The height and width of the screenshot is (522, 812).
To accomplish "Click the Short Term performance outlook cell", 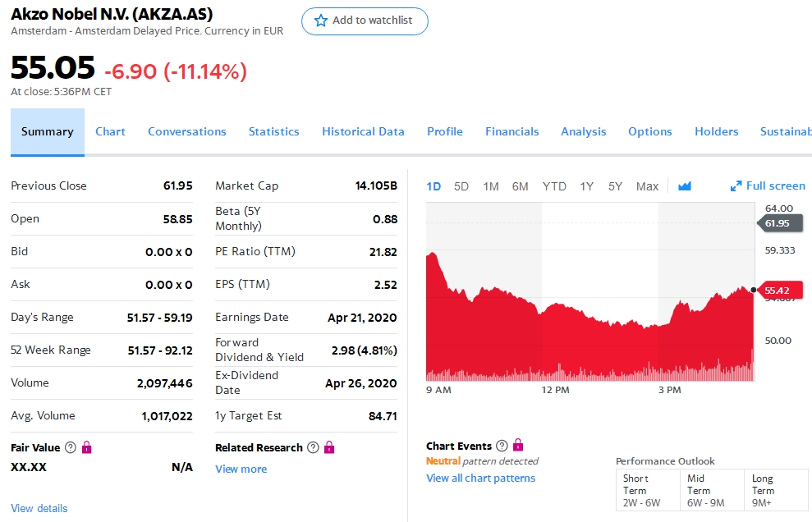I will coord(641,490).
